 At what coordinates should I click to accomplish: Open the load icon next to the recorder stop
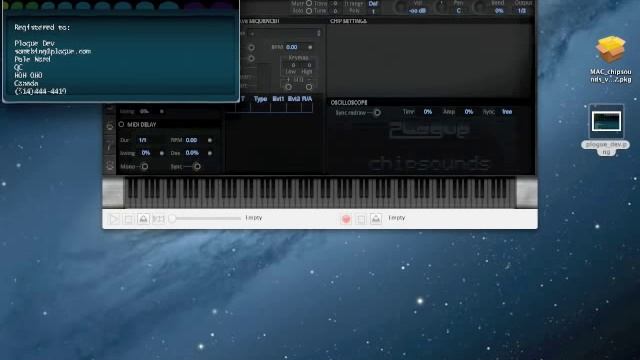click(x=376, y=219)
